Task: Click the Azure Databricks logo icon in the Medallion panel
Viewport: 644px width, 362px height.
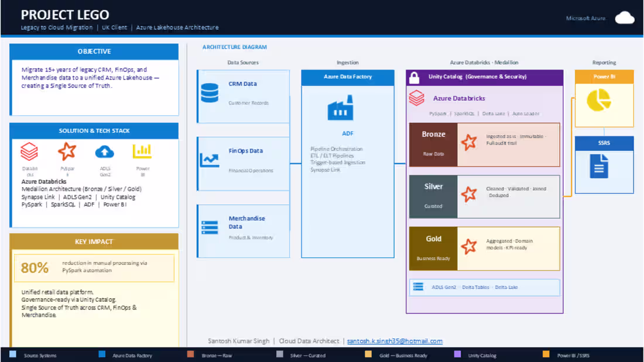Action: (416, 98)
